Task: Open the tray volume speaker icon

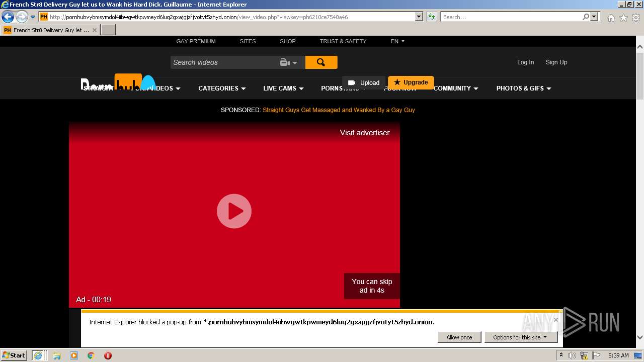Action: pyautogui.click(x=572, y=355)
